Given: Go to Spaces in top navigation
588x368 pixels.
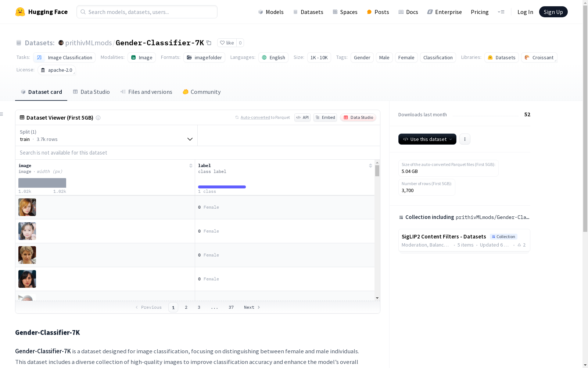Looking at the screenshot, I should 345,12.
